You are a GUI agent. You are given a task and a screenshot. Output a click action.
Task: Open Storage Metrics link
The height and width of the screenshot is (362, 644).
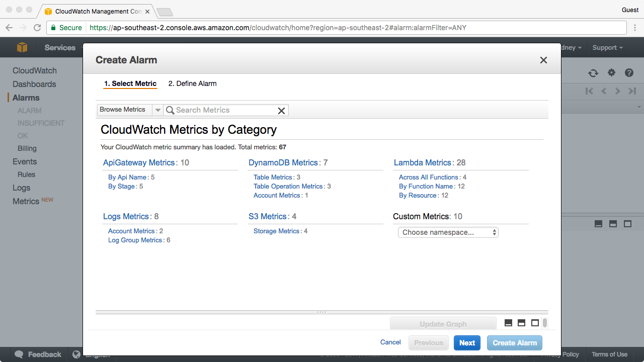click(277, 231)
